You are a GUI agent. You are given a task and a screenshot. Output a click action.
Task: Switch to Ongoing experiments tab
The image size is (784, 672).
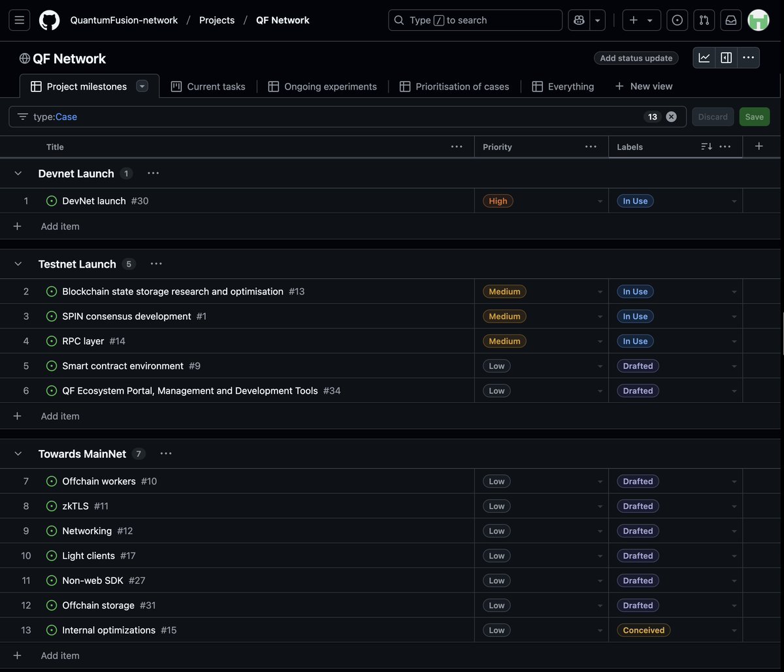coord(322,86)
